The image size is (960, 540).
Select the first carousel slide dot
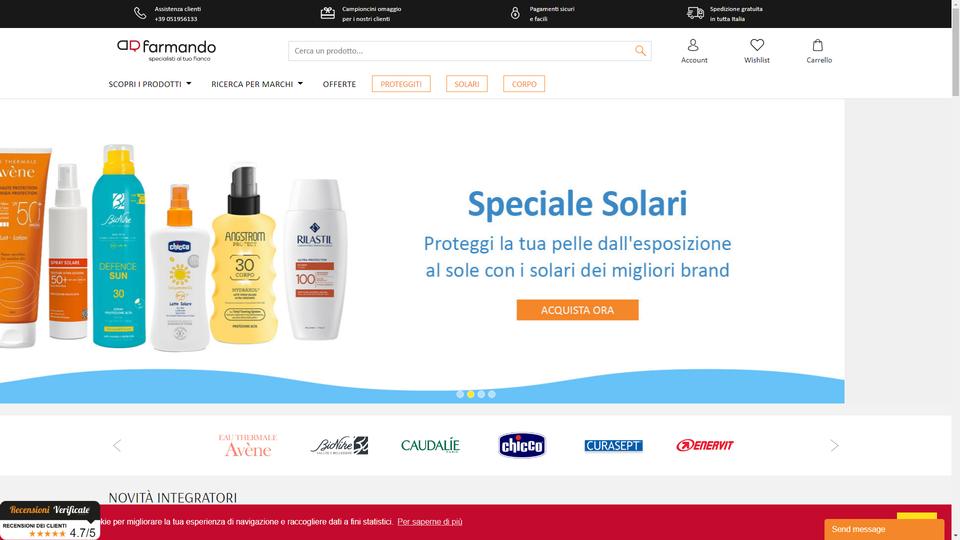point(460,394)
